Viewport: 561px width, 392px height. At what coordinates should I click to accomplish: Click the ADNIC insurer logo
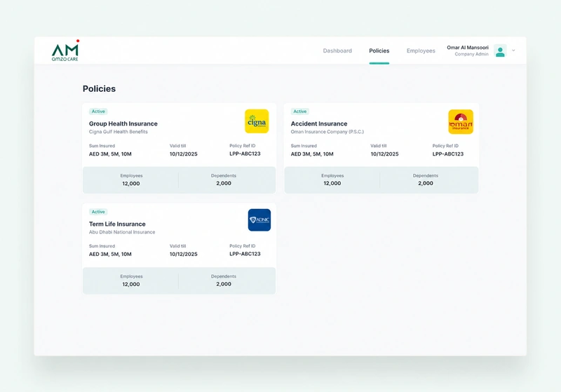pyautogui.click(x=259, y=220)
